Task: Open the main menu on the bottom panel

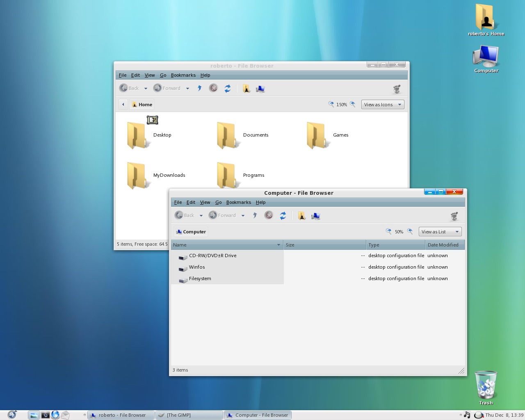Action: pyautogui.click(x=12, y=415)
